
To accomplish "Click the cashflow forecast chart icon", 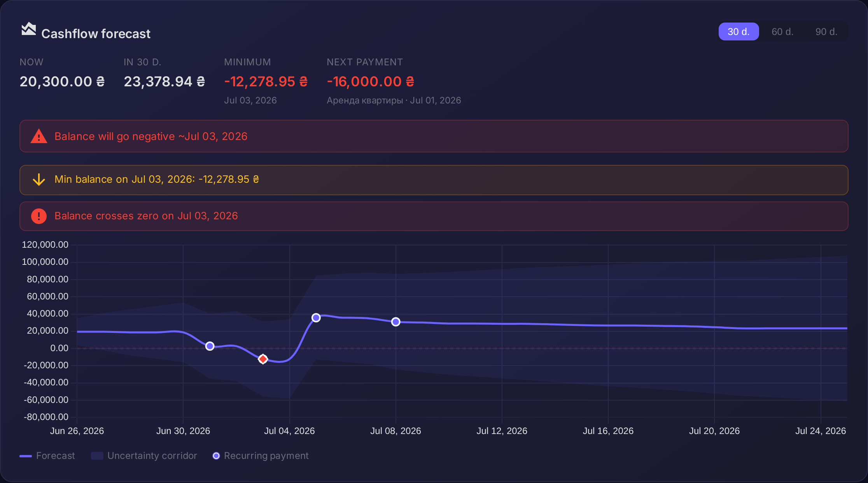I will 29,29.
